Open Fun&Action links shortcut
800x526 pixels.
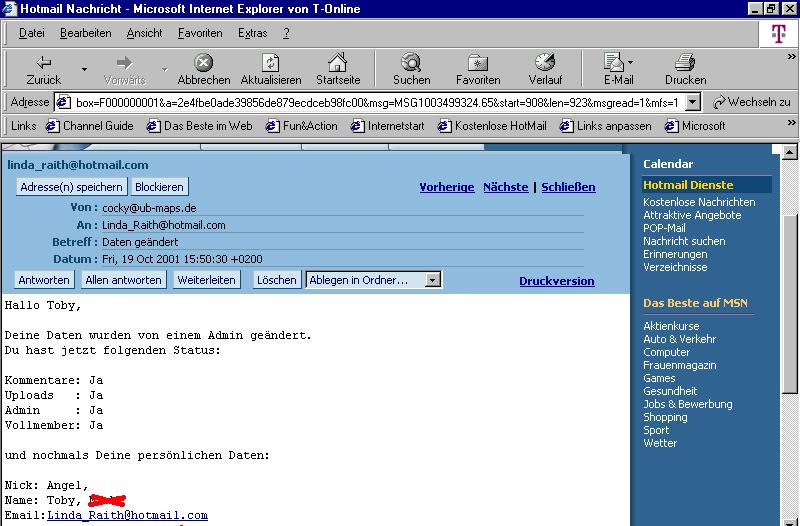[x=302, y=126]
